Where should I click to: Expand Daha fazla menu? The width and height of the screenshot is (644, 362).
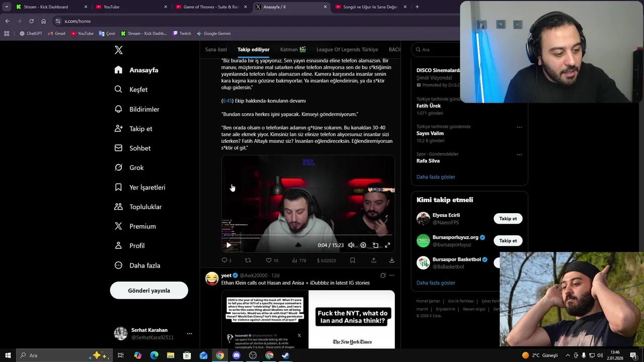[x=137, y=265]
